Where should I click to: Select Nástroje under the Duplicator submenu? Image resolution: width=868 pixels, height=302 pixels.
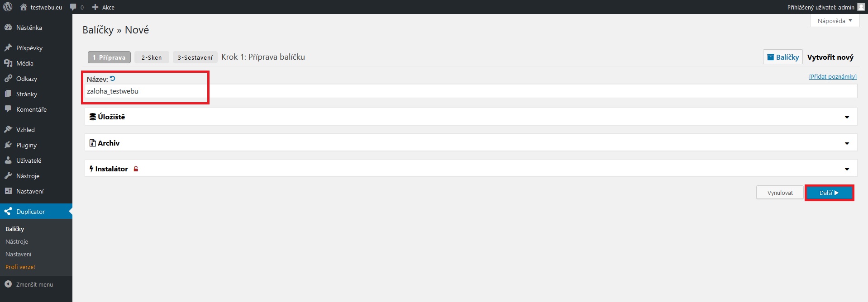pos(17,241)
